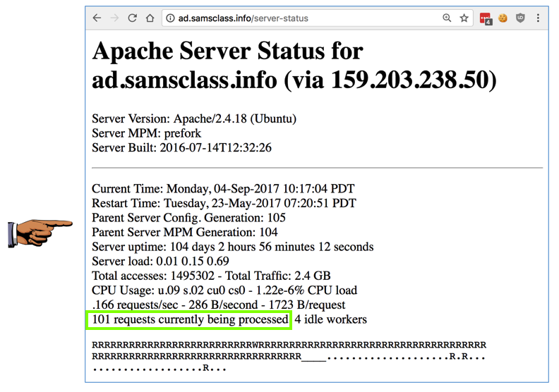This screenshot has height=392, width=559.
Task: Click the Total accesses line
Action: pyautogui.click(x=211, y=276)
